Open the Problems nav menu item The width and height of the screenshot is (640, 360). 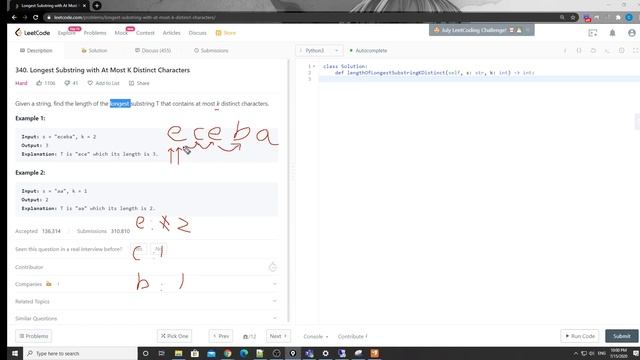(x=95, y=33)
